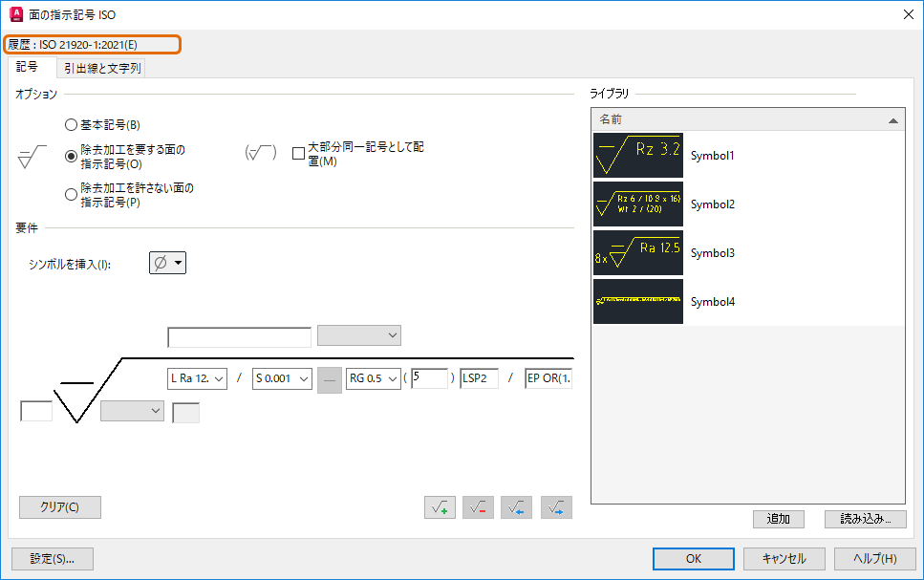The image size is (924, 580).
Task: Select the 除去加工を許さない面の指示記号(P) option
Action: (x=71, y=193)
